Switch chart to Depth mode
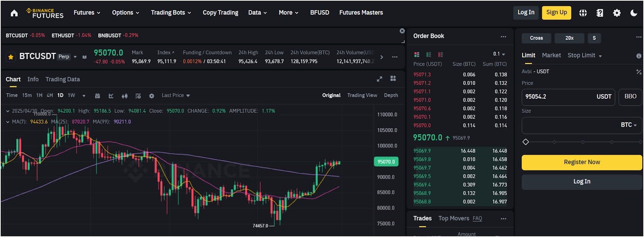 click(391, 96)
